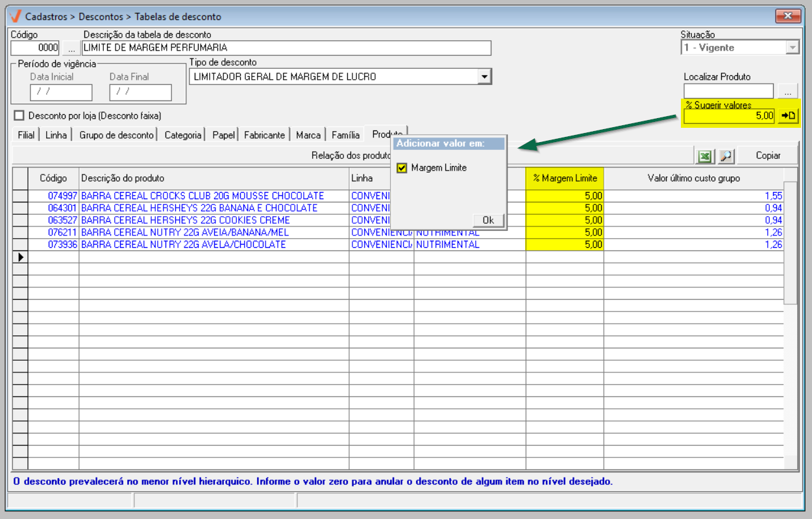Click the ellipsis button beside Localizar Produto
This screenshot has width=812, height=519.
(787, 91)
